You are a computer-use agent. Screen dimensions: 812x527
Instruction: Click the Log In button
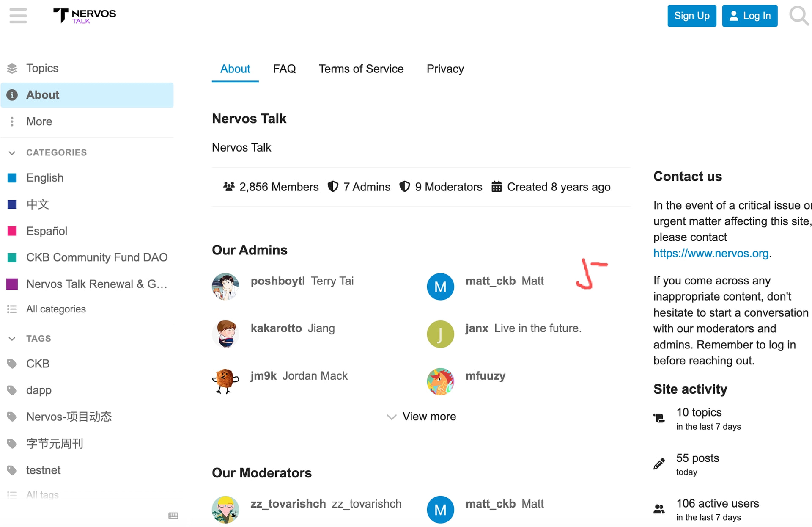749,16
